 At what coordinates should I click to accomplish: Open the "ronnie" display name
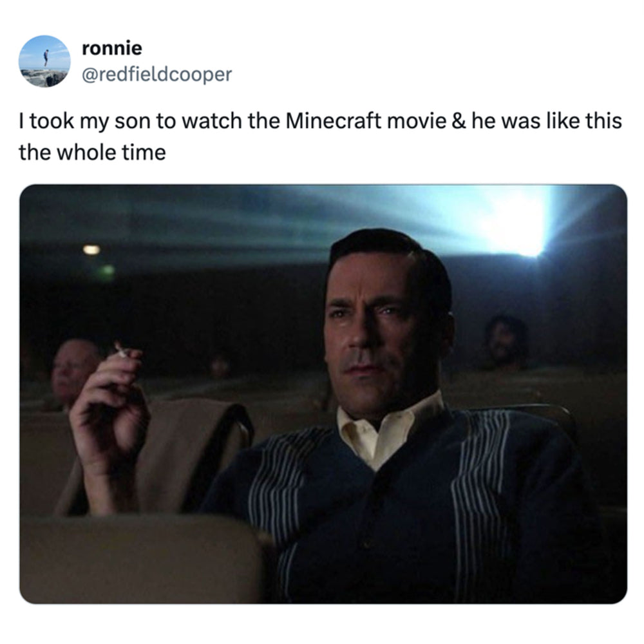click(x=112, y=48)
